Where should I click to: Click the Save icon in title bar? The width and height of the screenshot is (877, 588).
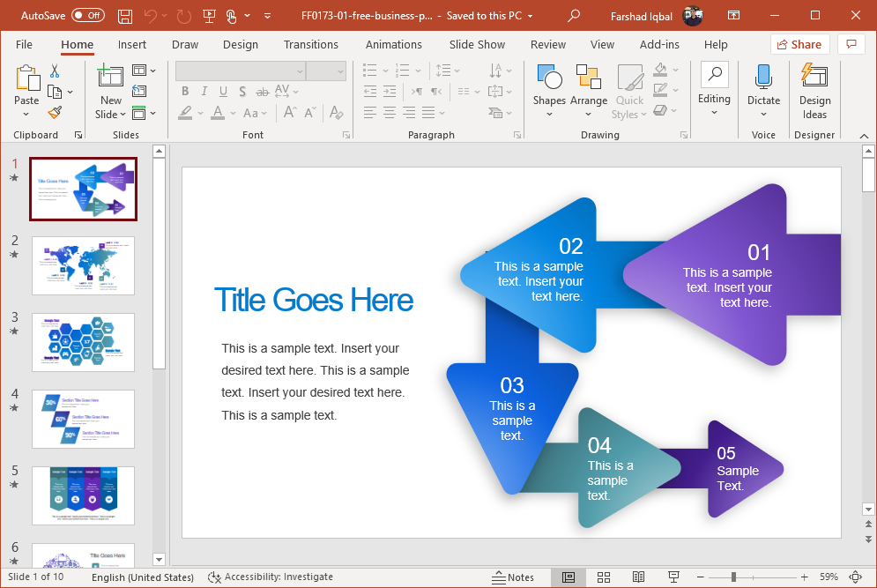(x=125, y=16)
